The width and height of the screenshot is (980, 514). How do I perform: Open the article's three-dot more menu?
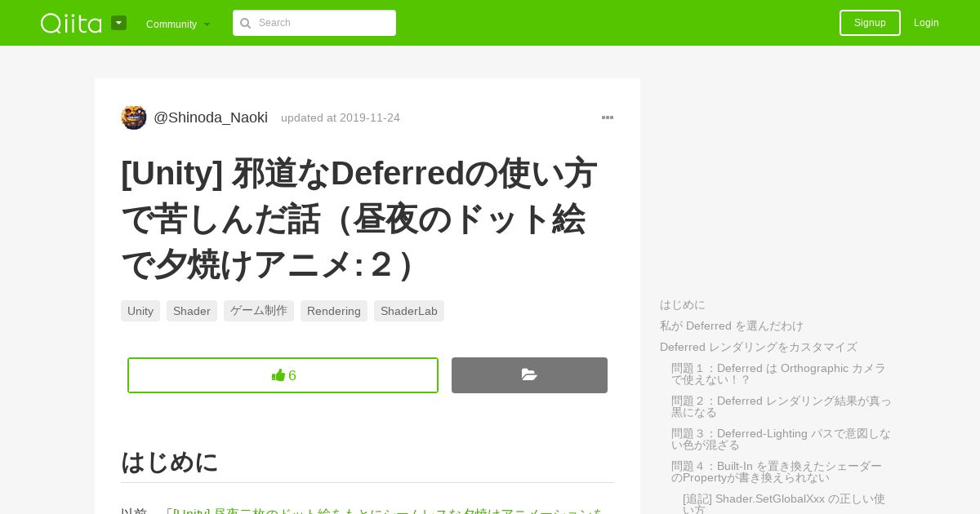tap(608, 117)
